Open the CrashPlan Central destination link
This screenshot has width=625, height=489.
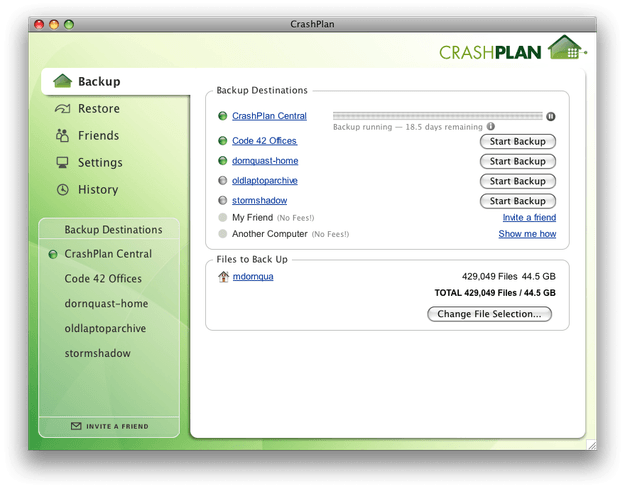pyautogui.click(x=269, y=116)
